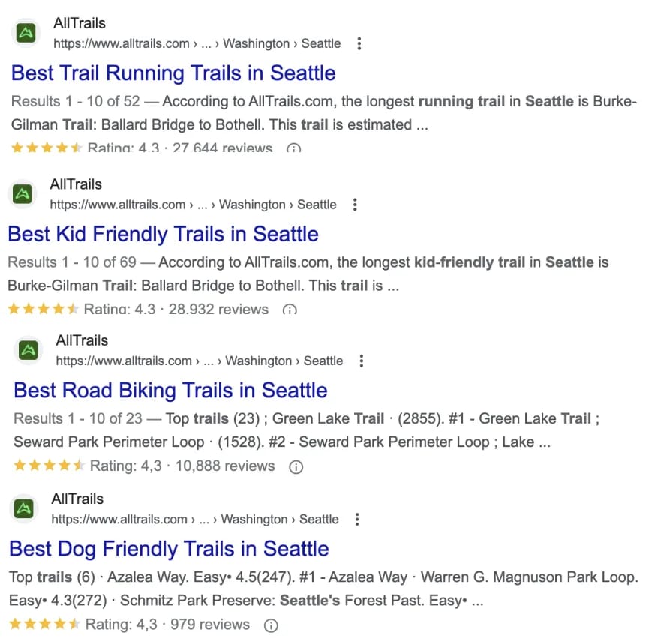Click info icon beside 28,932 reviews
The height and width of the screenshot is (644, 658).
tap(290, 310)
